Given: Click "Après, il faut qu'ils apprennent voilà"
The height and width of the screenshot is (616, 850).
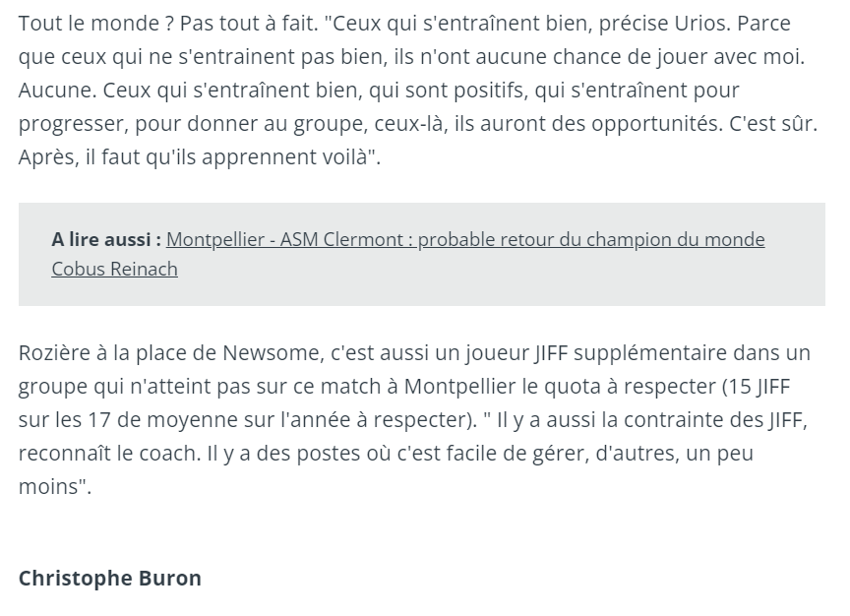Looking at the screenshot, I should [195, 157].
